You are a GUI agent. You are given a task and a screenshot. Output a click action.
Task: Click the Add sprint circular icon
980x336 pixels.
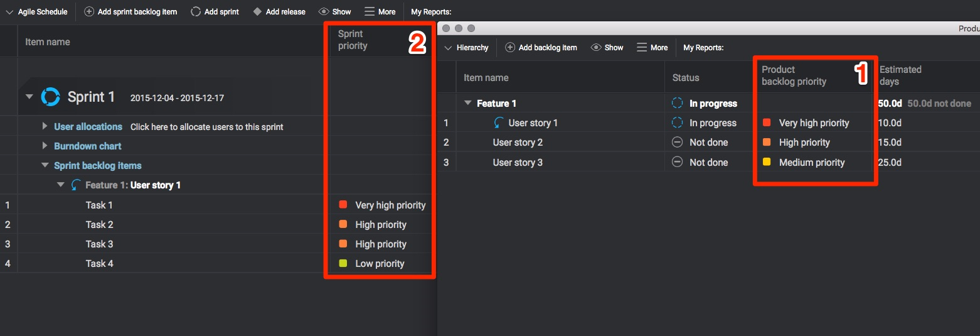click(x=196, y=12)
